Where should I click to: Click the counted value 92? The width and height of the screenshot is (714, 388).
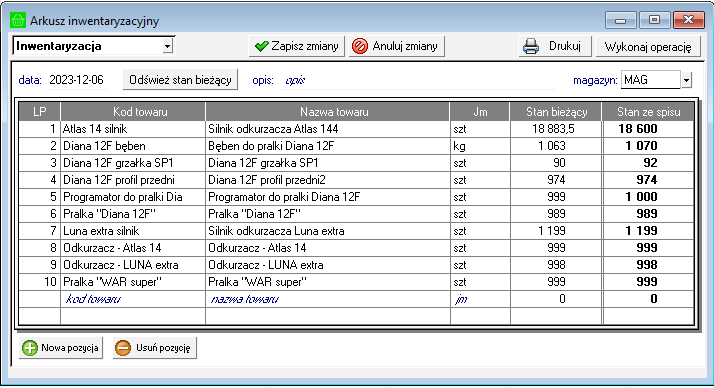[650, 163]
